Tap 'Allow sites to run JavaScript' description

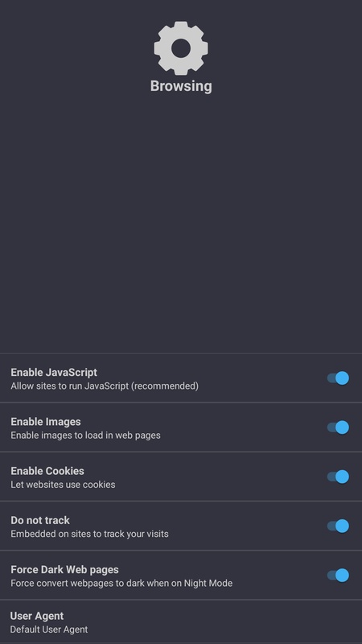click(105, 386)
